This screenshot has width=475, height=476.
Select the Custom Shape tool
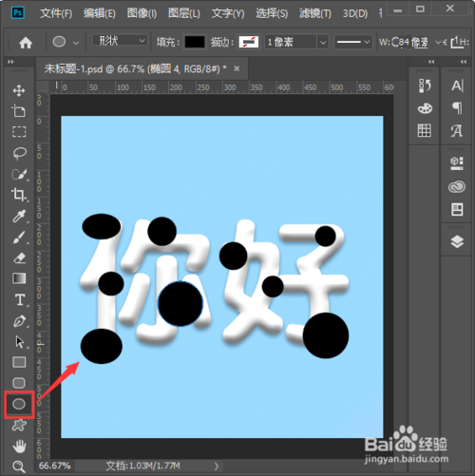pos(19,425)
